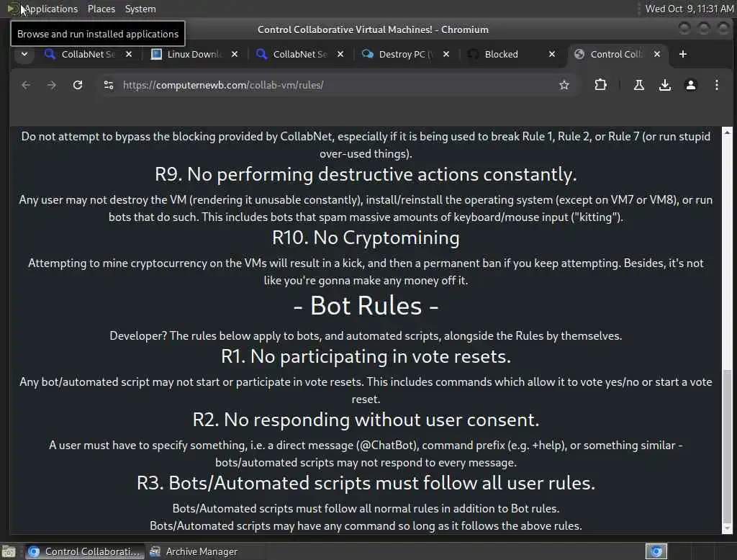The image size is (737, 560).
Task: Close the Linux Download tab
Action: [x=235, y=54]
